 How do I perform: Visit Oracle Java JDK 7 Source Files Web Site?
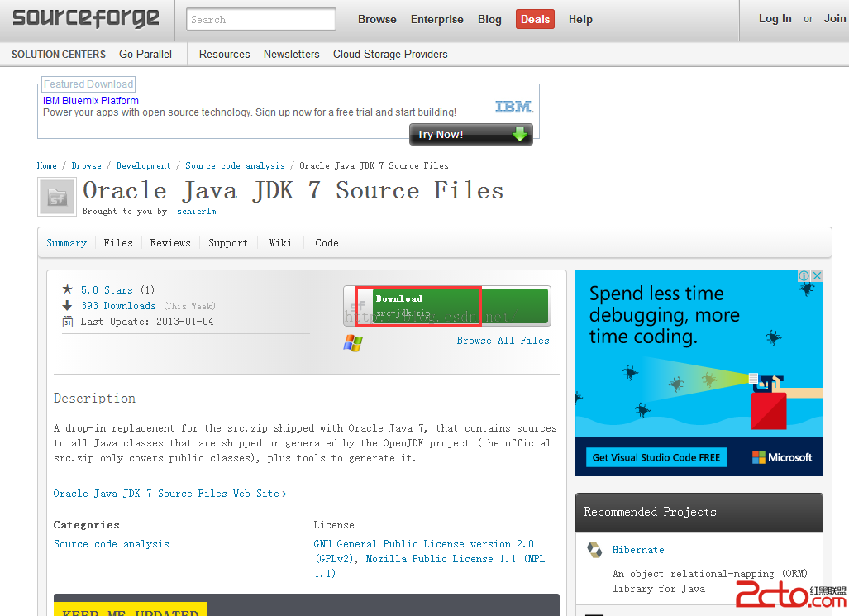tap(170, 494)
